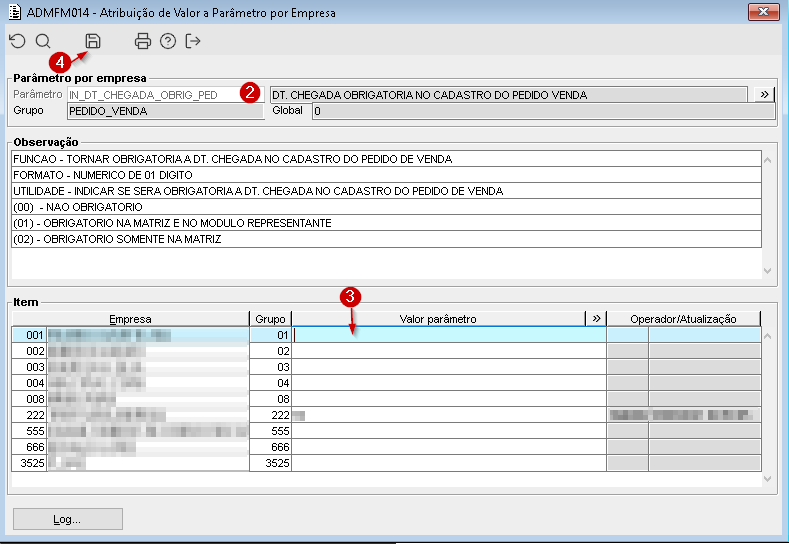Select empresa code 008 cell

tap(29, 399)
